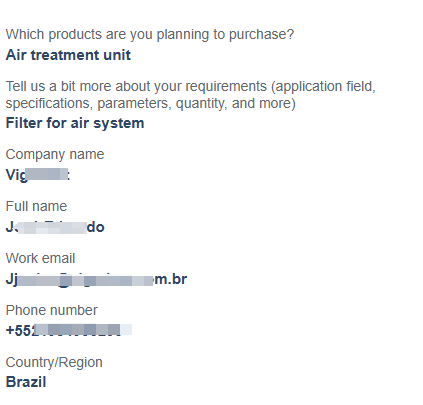Click the 'Work email' label
Screen dimensions: 423x405
[40, 258]
